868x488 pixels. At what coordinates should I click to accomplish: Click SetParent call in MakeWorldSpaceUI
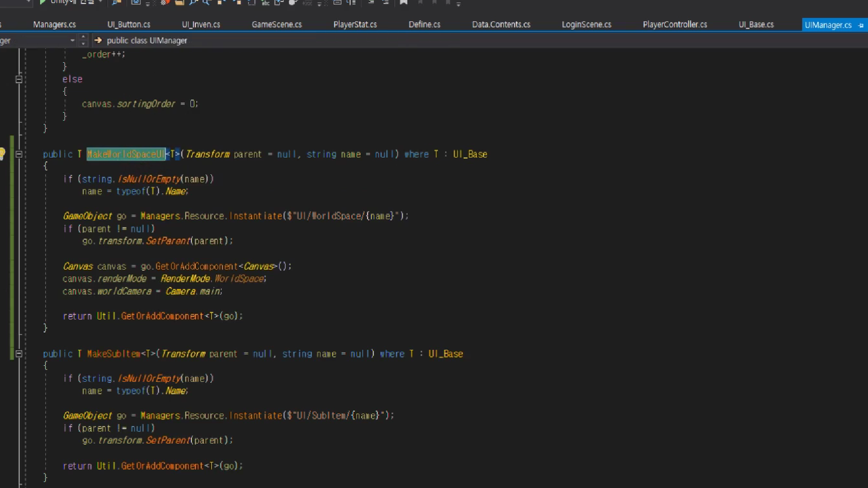pos(168,241)
